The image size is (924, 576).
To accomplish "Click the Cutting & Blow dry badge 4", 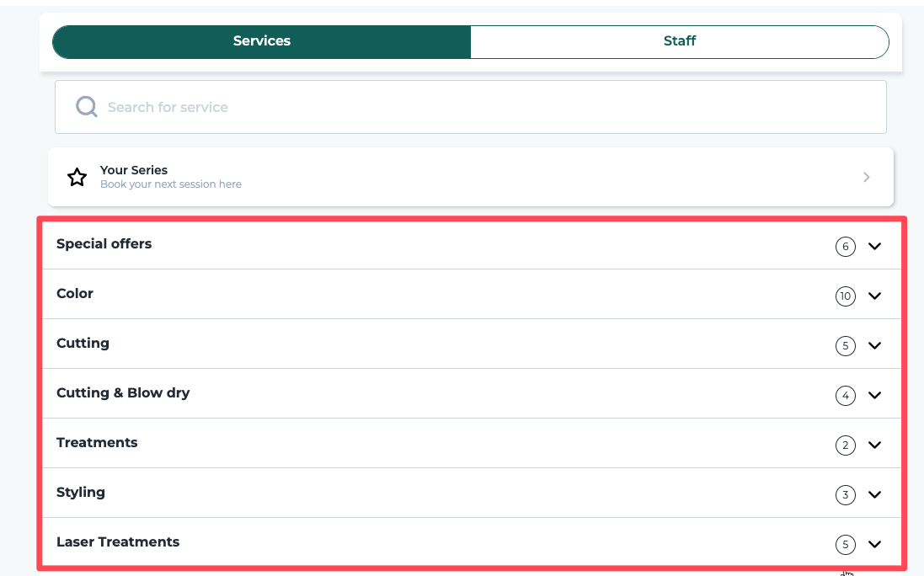I will click(x=845, y=395).
